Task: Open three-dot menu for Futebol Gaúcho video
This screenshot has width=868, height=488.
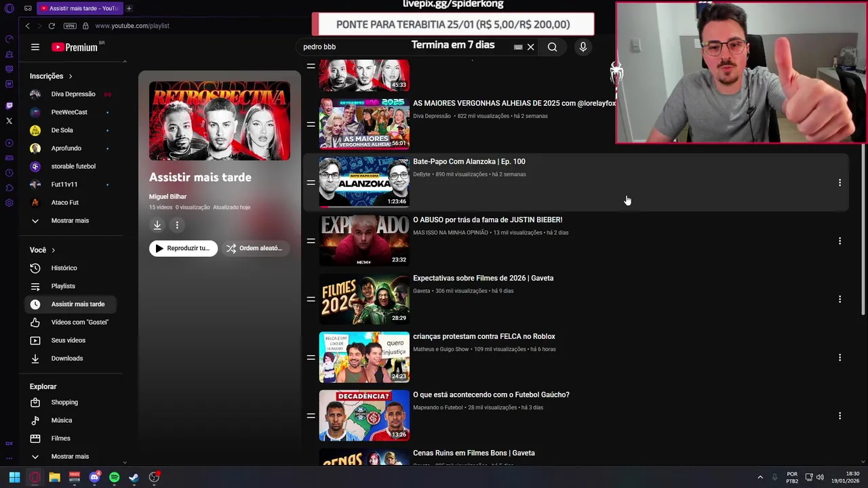Action: tap(840, 415)
